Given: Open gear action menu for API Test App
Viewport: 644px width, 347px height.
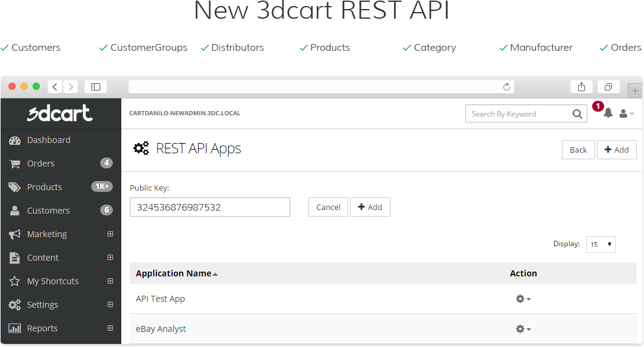Looking at the screenshot, I should [x=523, y=299].
